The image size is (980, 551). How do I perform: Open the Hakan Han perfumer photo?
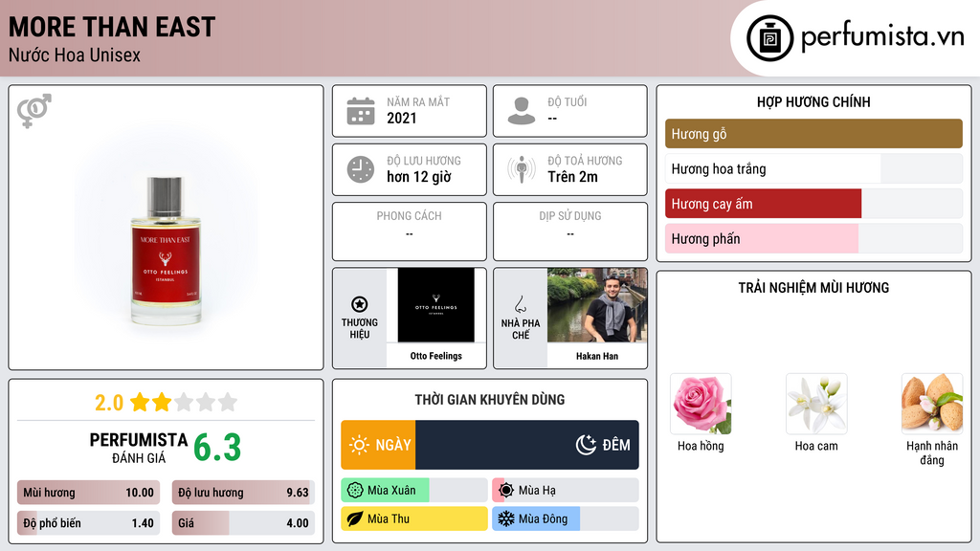pos(597,305)
